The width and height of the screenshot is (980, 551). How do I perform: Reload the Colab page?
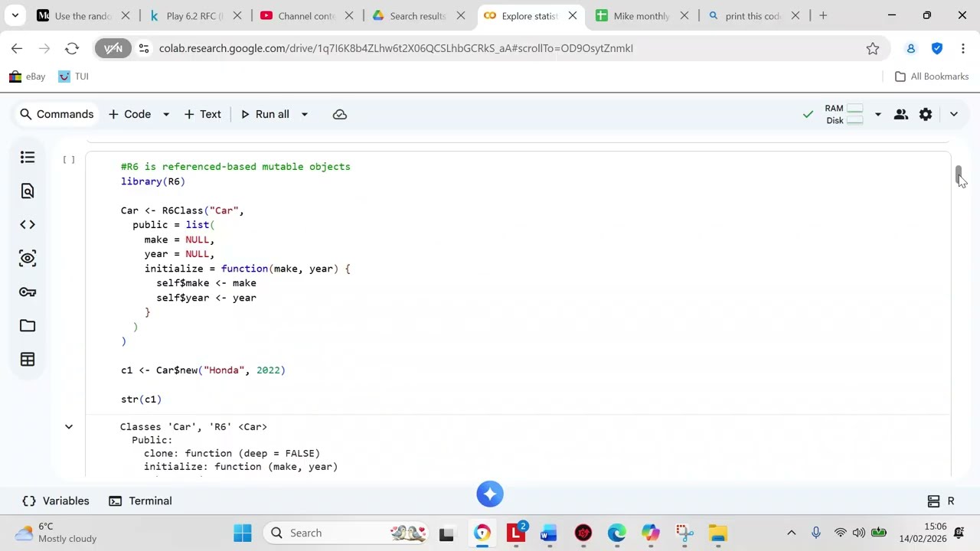tap(72, 48)
